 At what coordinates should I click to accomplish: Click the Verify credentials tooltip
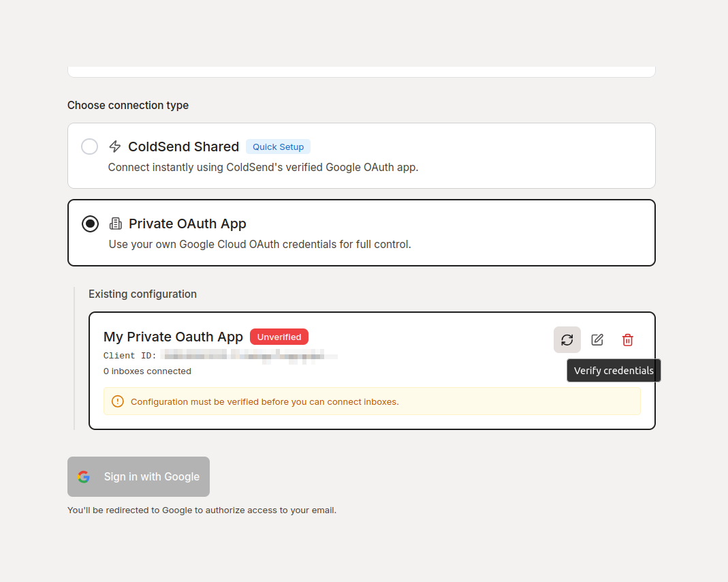(x=614, y=371)
